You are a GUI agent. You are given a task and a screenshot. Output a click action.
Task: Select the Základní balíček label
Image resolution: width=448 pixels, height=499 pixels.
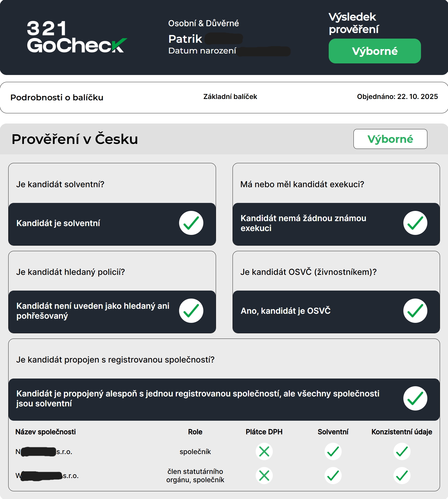[x=230, y=97]
